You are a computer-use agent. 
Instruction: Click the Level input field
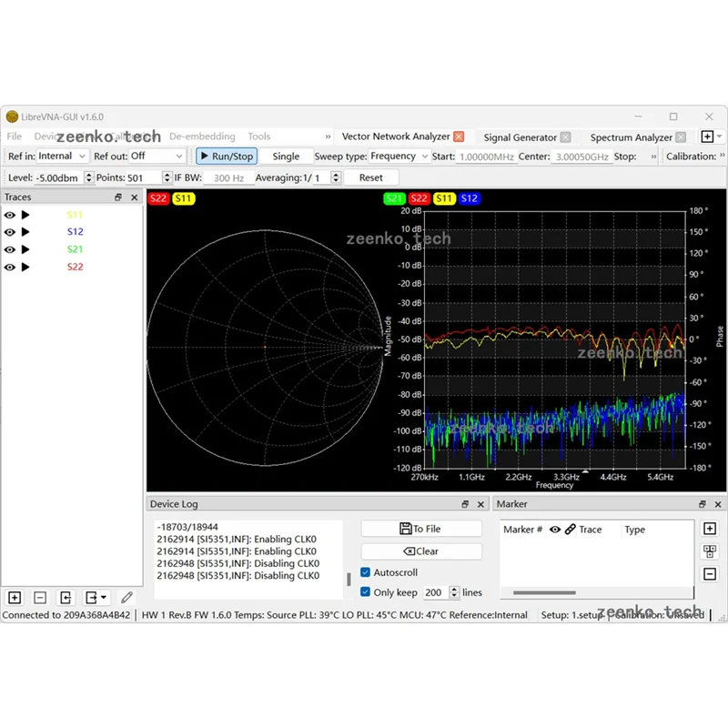[x=59, y=178]
